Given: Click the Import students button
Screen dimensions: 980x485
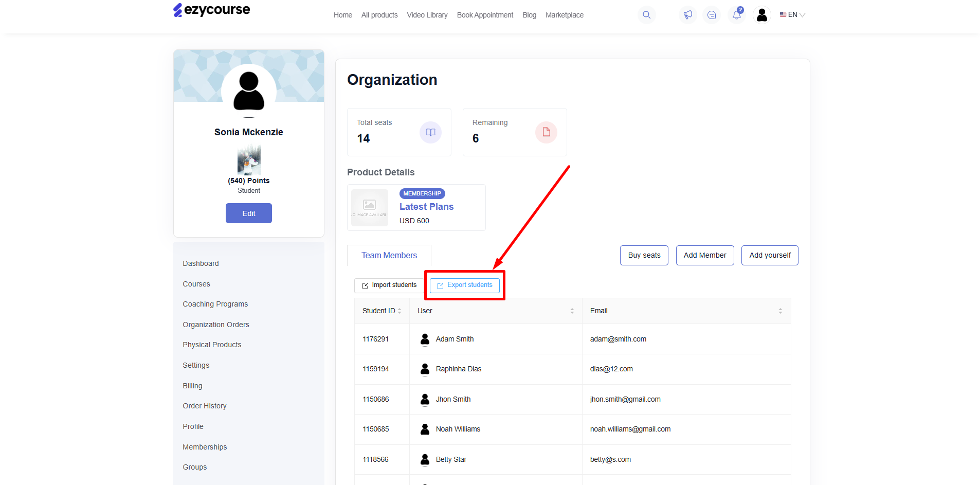Looking at the screenshot, I should pyautogui.click(x=389, y=285).
